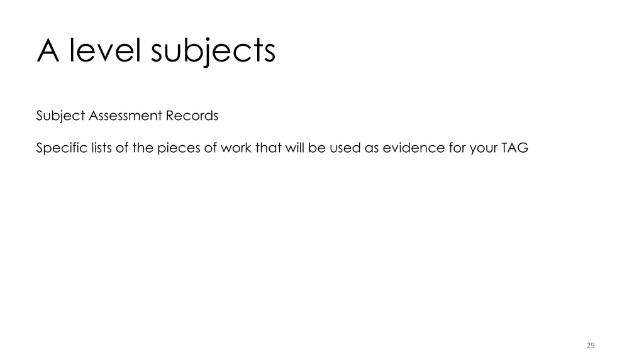Click the slide number 29
Viewport: 644px width, 362px height.
click(590, 345)
